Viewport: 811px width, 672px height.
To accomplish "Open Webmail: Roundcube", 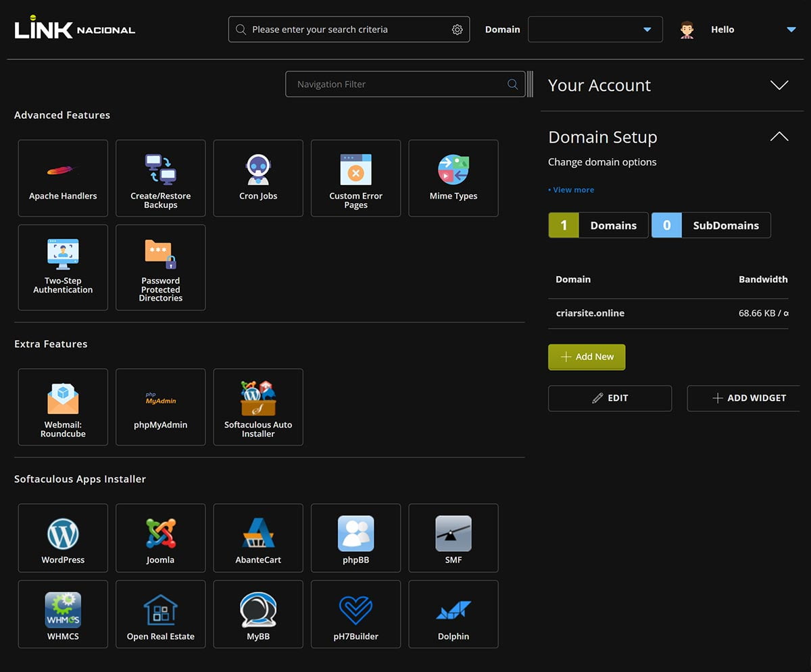I will click(x=63, y=407).
